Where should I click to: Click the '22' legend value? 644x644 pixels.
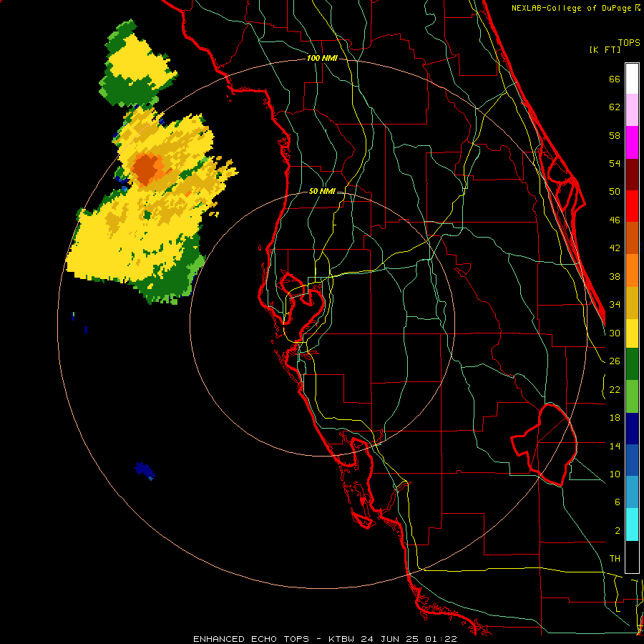[615, 389]
